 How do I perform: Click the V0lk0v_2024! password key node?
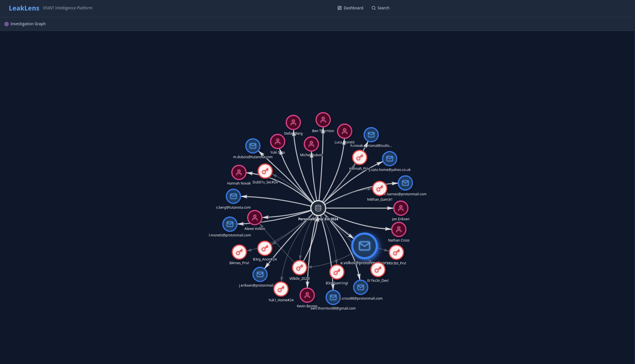pos(299,268)
